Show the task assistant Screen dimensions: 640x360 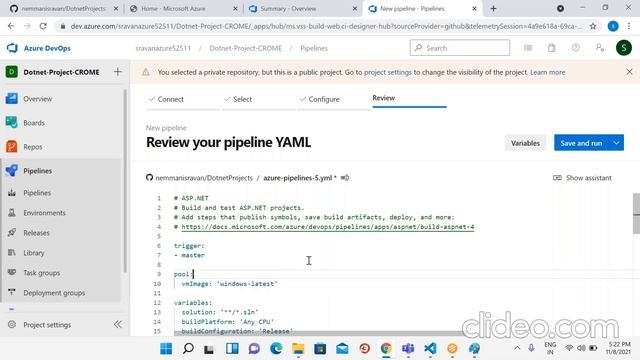click(x=582, y=178)
